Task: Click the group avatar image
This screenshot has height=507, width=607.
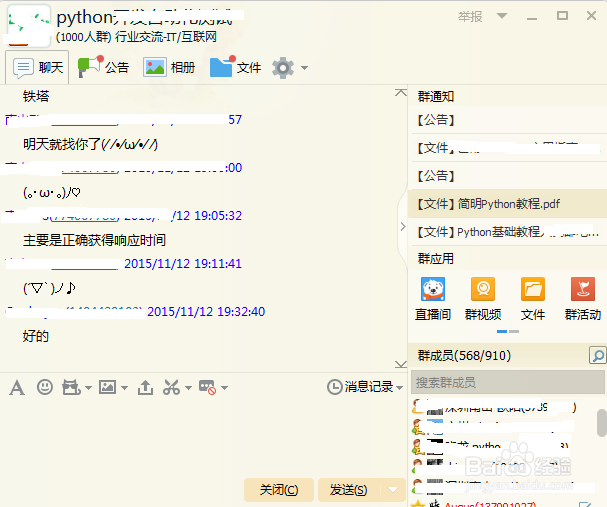Action: point(28,26)
